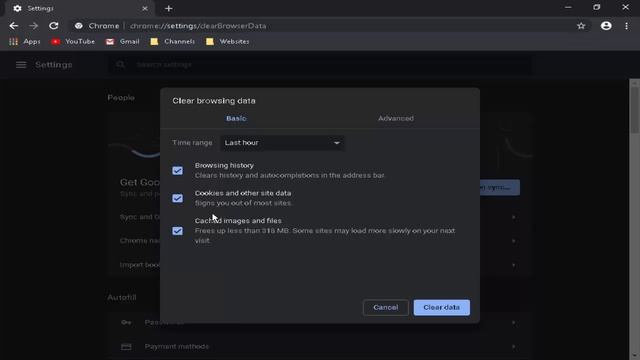Click the Browsing history label text
The width and height of the screenshot is (640, 360).
pyautogui.click(x=224, y=165)
